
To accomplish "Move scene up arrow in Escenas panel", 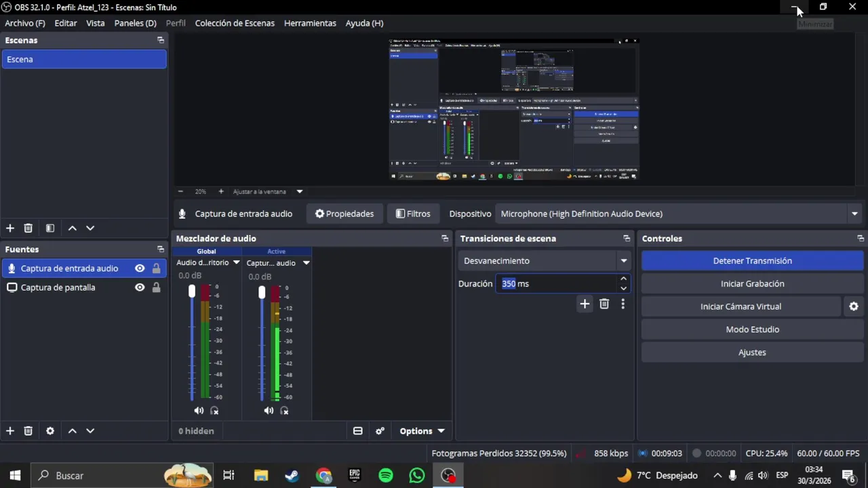I will tap(72, 228).
